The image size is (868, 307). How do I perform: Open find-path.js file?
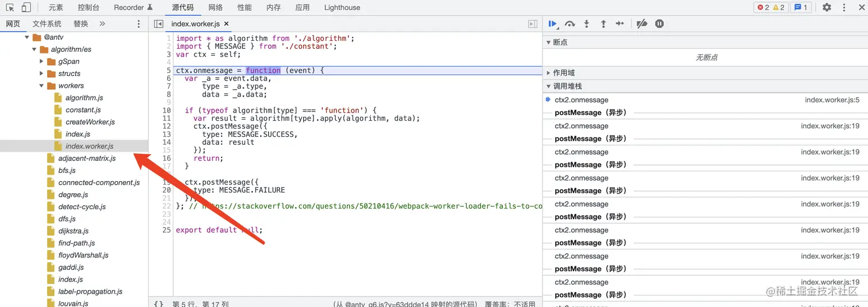point(76,243)
